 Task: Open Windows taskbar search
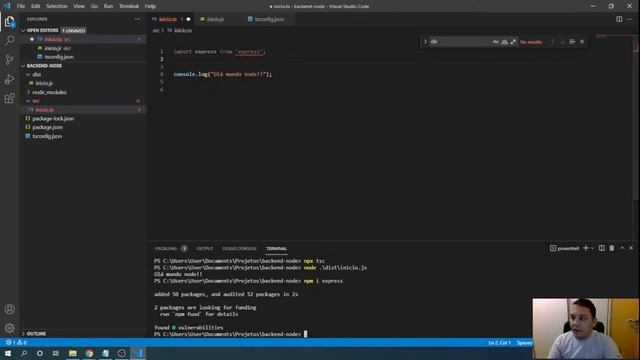click(x=24, y=353)
